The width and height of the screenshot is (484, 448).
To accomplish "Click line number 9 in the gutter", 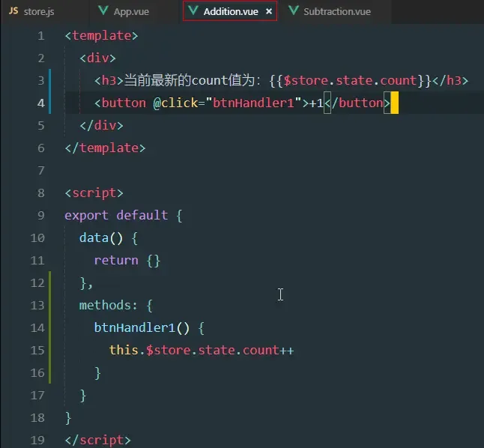I will tap(40, 215).
